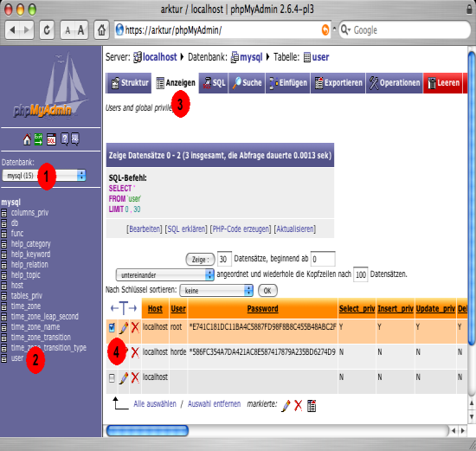
Task: Open the SQL query window sidebar icon
Action: tap(51, 139)
